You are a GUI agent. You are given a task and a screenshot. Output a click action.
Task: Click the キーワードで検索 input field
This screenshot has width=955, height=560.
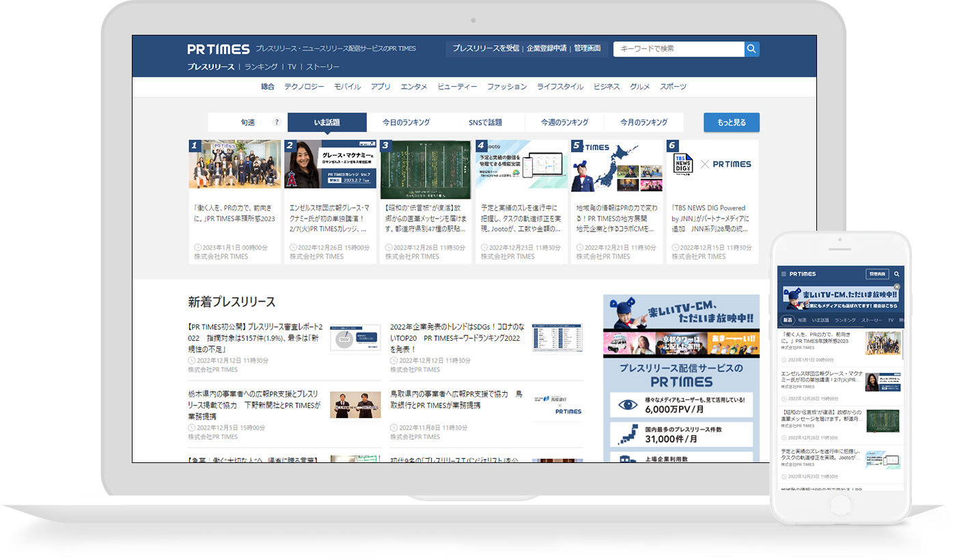(678, 49)
